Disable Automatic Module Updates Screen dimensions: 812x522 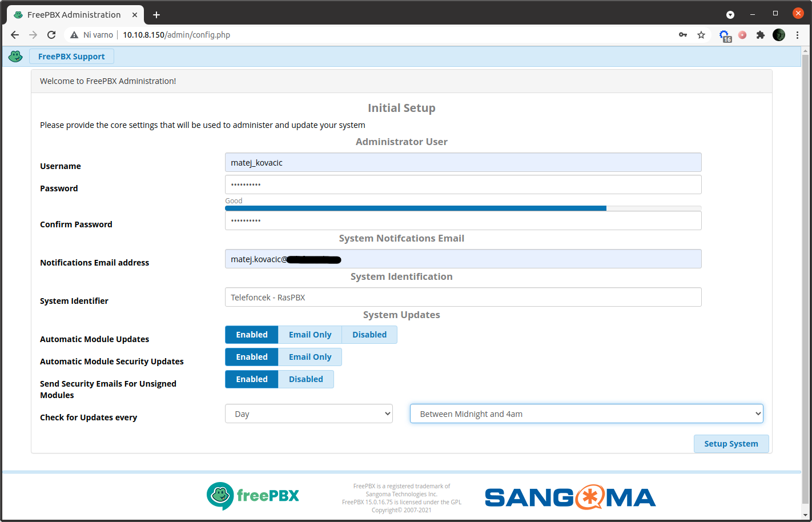click(369, 334)
